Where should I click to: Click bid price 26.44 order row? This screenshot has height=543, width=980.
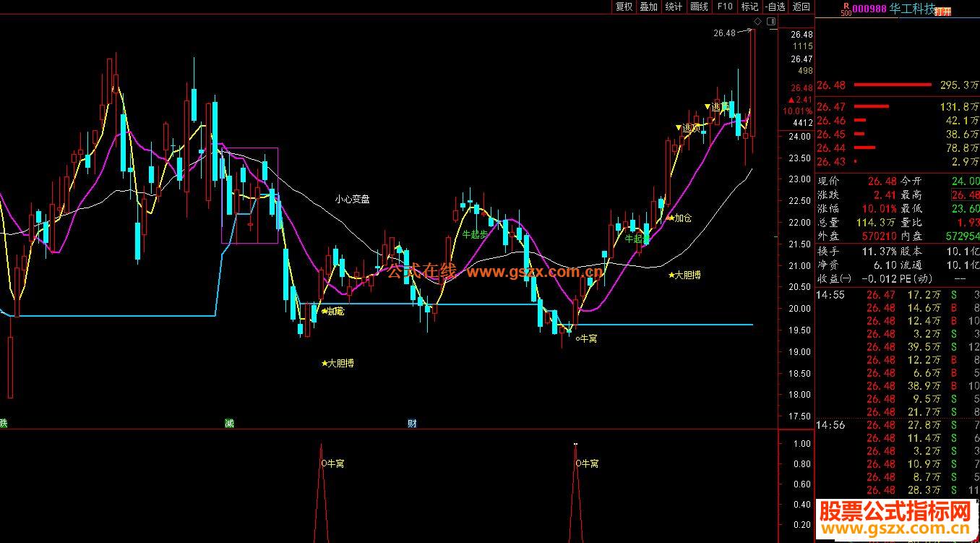pyautogui.click(x=897, y=148)
